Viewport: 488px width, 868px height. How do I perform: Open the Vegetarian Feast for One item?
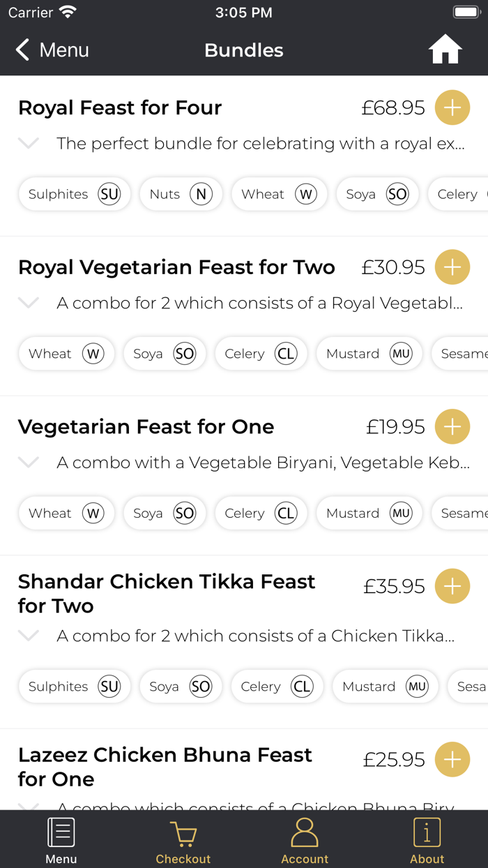[146, 426]
